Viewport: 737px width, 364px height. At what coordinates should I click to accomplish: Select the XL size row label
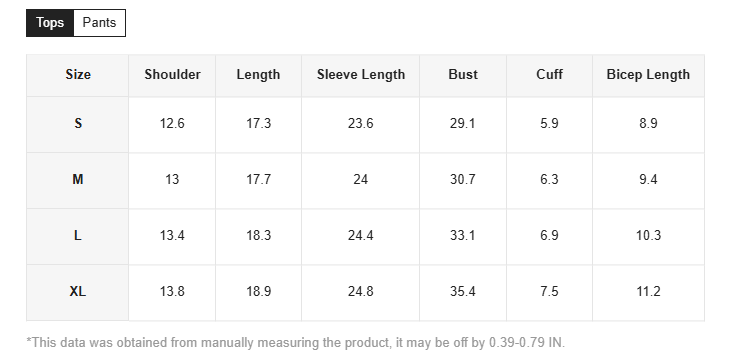click(78, 292)
